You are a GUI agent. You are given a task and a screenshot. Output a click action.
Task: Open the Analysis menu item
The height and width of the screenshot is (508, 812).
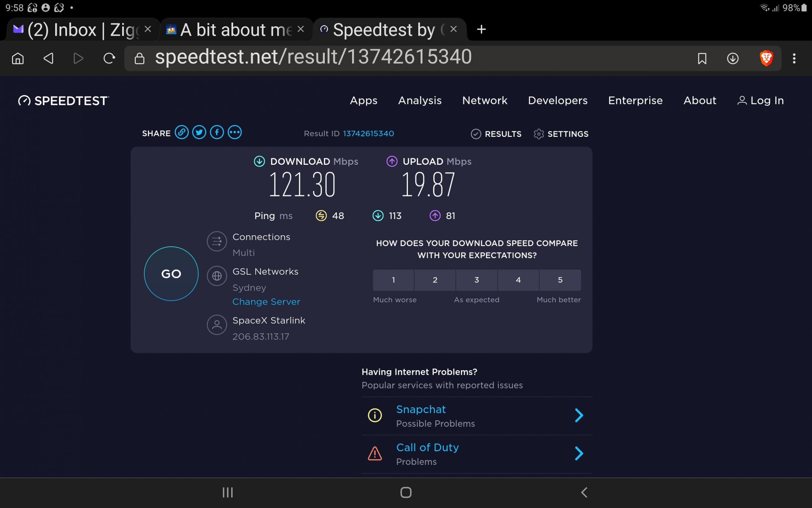420,100
